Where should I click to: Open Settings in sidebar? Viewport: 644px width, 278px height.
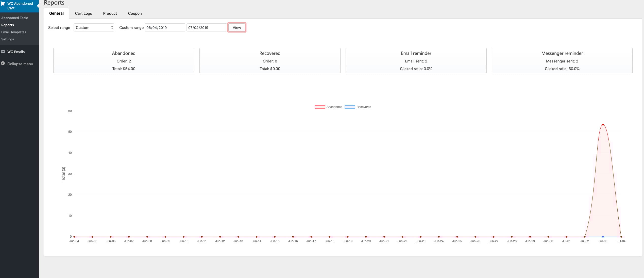point(8,39)
